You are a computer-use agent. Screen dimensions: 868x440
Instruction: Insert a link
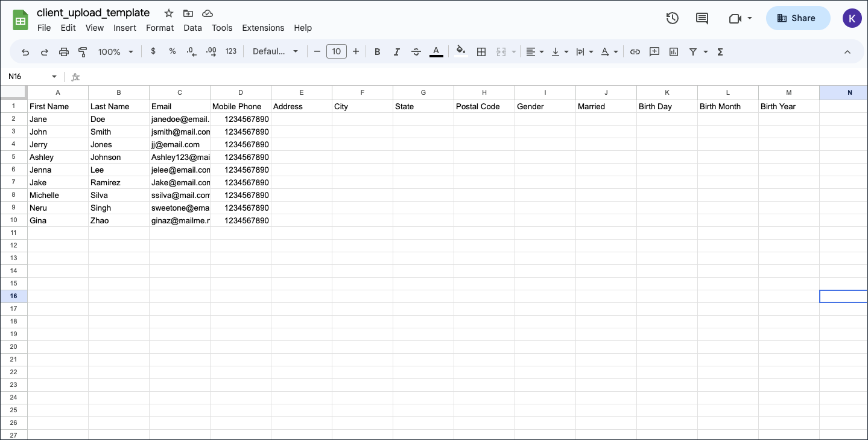(x=635, y=52)
